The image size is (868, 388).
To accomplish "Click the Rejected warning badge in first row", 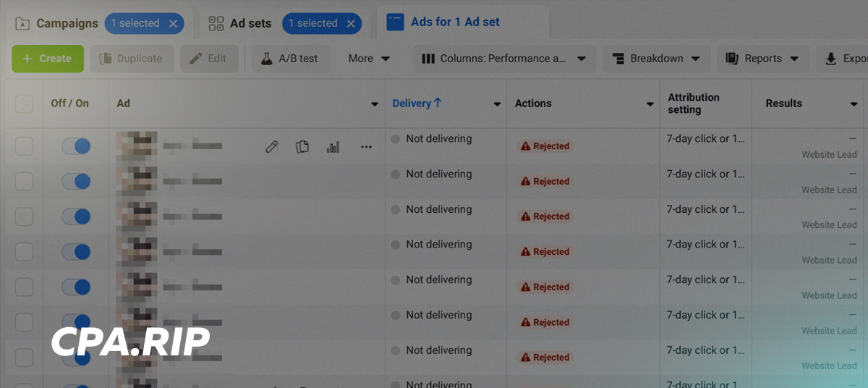I will click(545, 146).
